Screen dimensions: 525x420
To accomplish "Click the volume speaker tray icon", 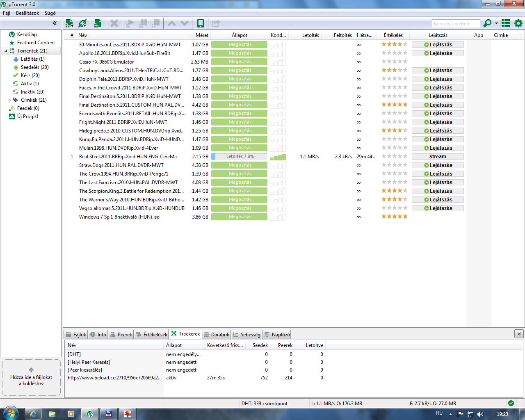I will (480, 414).
